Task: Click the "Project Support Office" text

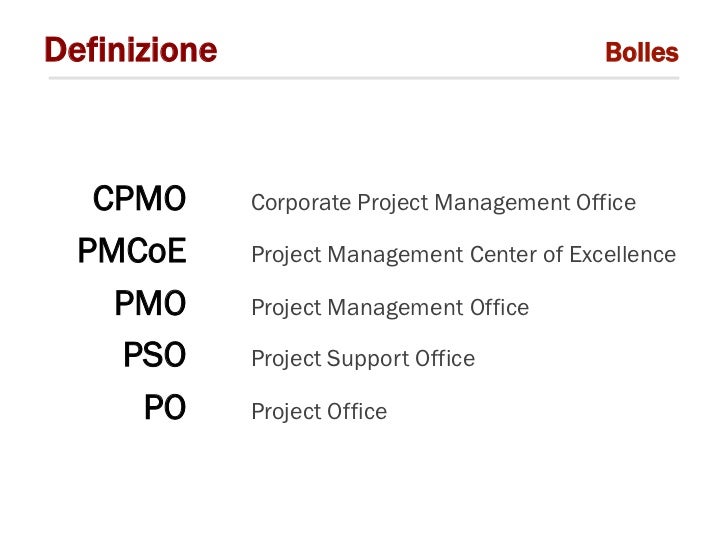Action: (363, 359)
